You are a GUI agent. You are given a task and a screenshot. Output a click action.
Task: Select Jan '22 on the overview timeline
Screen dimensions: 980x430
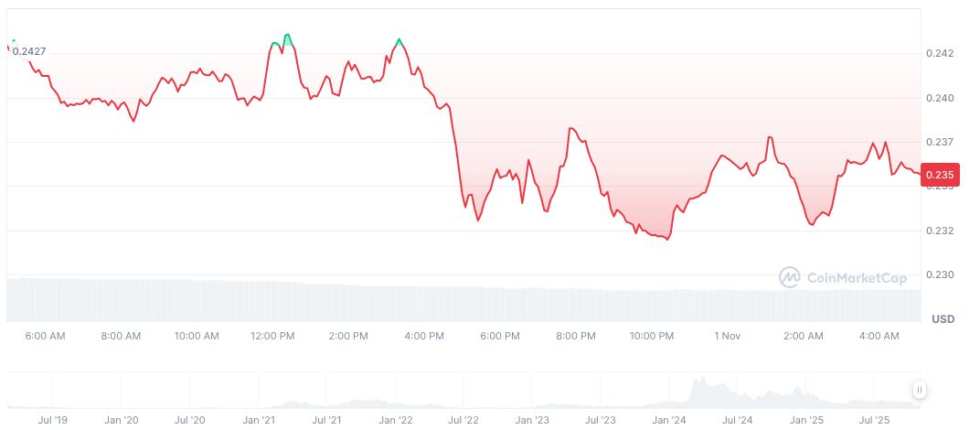point(395,421)
